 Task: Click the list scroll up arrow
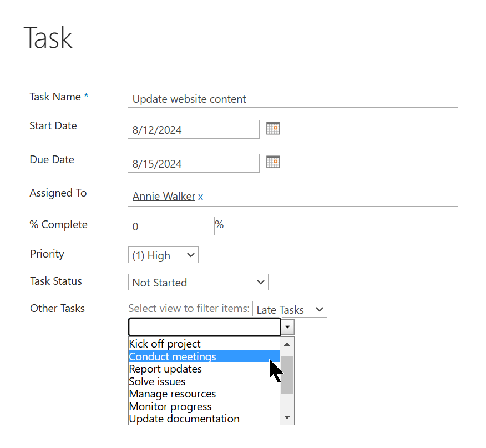pyautogui.click(x=287, y=344)
